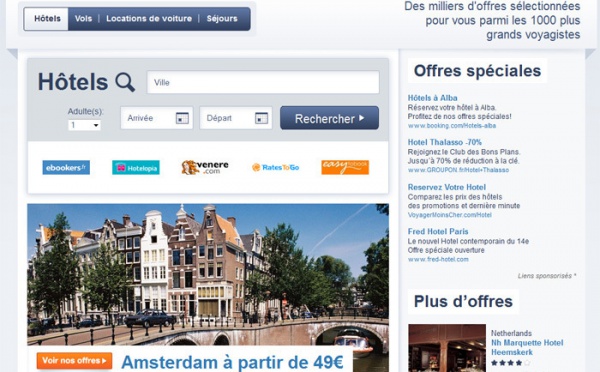
Task: Select the Hôtels tab
Action: pos(47,19)
